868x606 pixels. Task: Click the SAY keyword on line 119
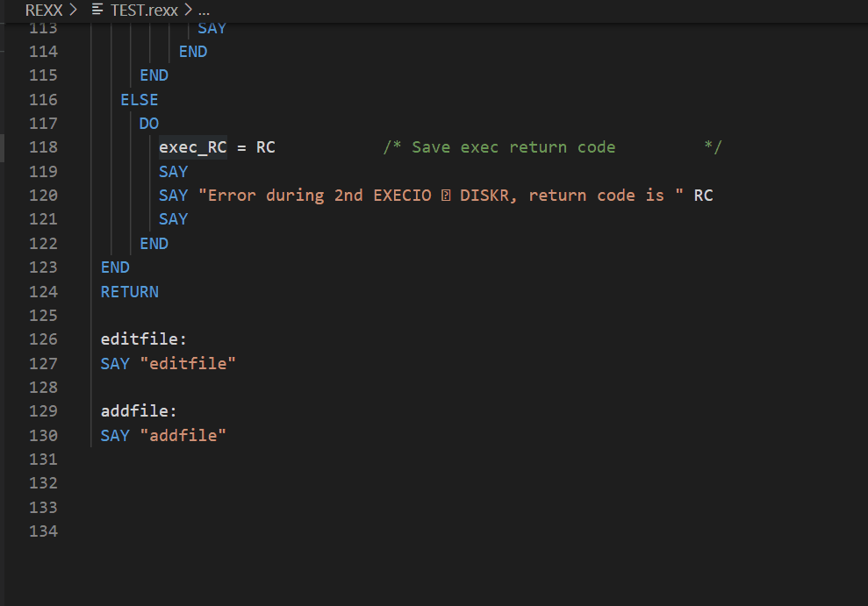173,171
